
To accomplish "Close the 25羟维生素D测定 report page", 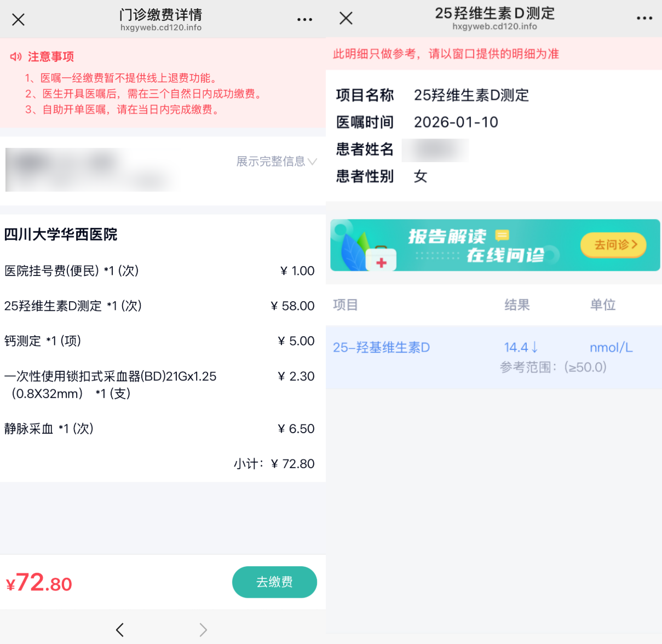I will 346,19.
